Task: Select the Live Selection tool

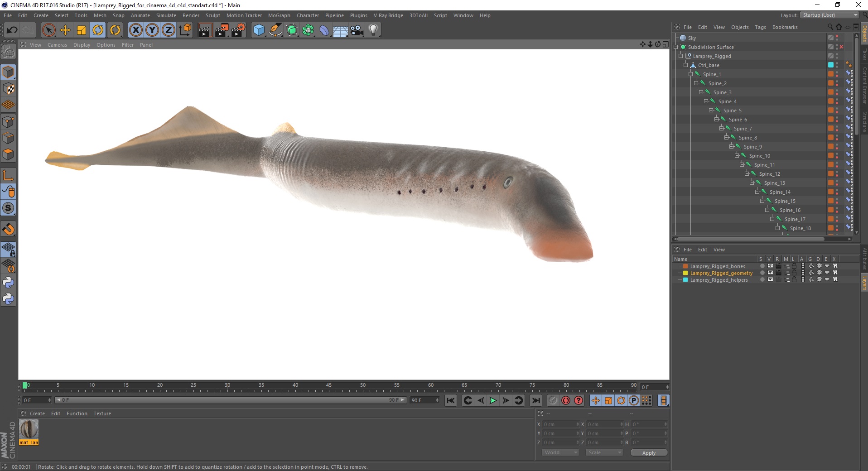Action: pos(48,30)
